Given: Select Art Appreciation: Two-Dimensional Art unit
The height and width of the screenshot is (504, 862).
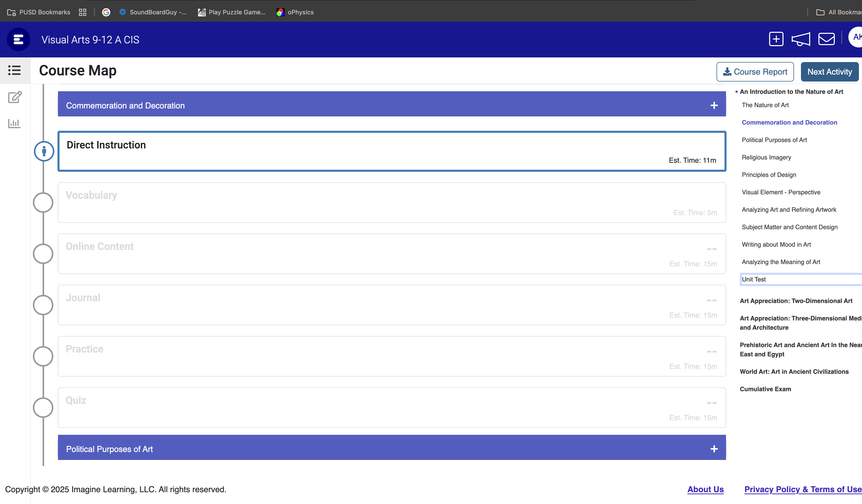Looking at the screenshot, I should coord(796,301).
